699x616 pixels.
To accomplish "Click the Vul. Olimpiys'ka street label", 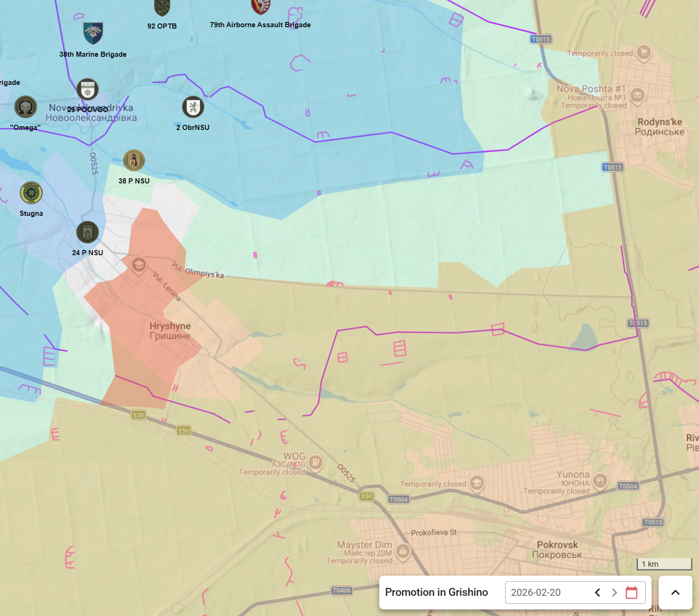I will point(198,269).
